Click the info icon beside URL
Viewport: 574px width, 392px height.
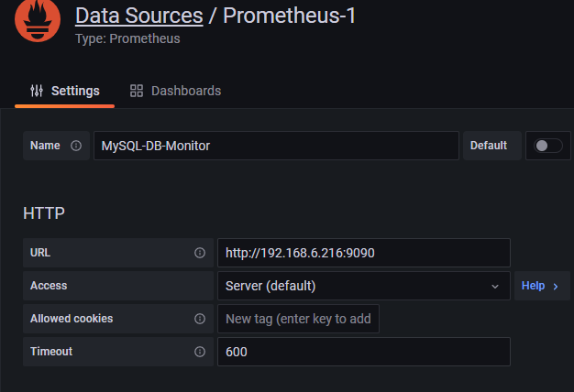click(200, 253)
